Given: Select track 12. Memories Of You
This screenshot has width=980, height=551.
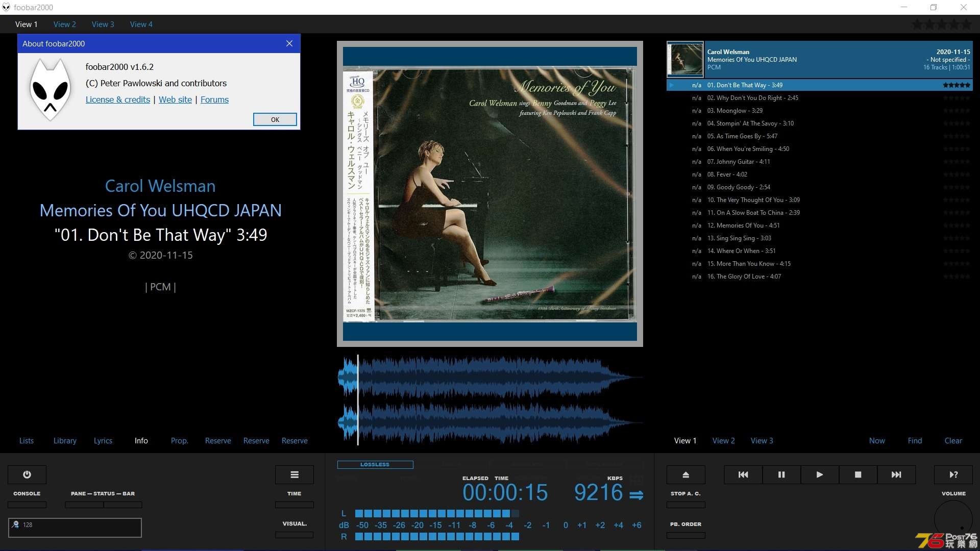Looking at the screenshot, I should tap(820, 226).
